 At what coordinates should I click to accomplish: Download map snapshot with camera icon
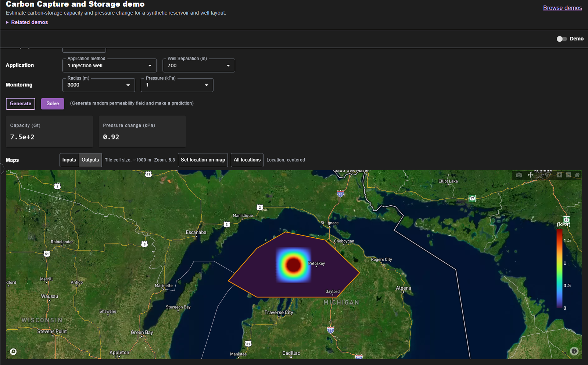tap(519, 175)
